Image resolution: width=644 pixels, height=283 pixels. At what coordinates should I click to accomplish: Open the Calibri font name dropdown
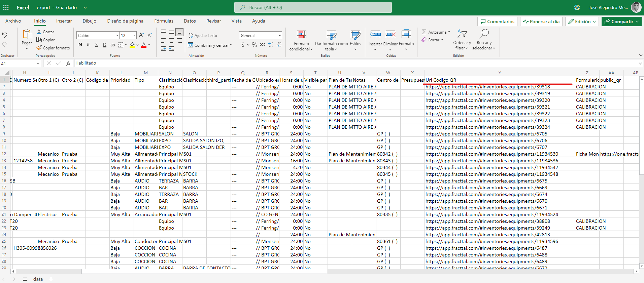click(98, 35)
